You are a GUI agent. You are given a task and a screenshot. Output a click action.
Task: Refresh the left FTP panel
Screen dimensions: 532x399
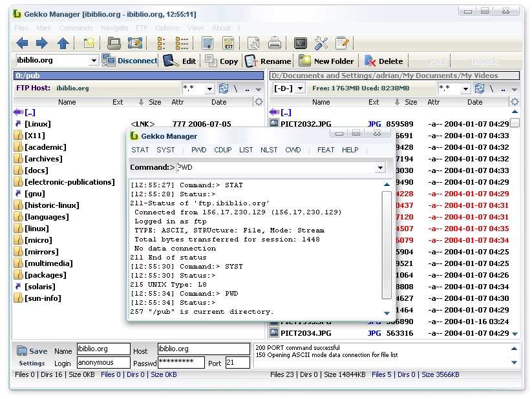223,88
